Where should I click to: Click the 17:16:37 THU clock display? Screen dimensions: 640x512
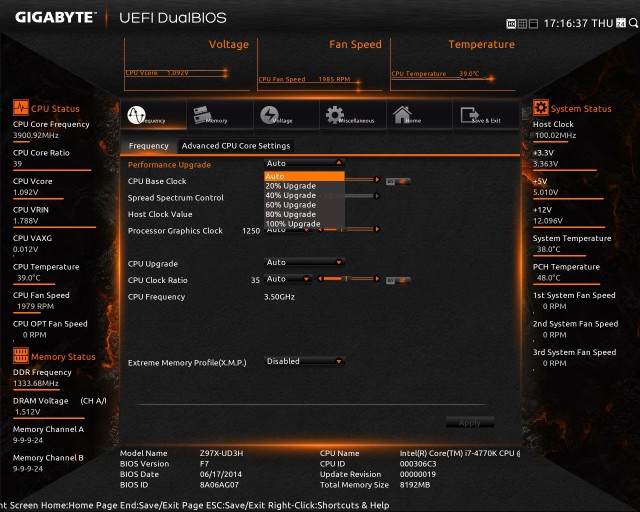click(578, 23)
